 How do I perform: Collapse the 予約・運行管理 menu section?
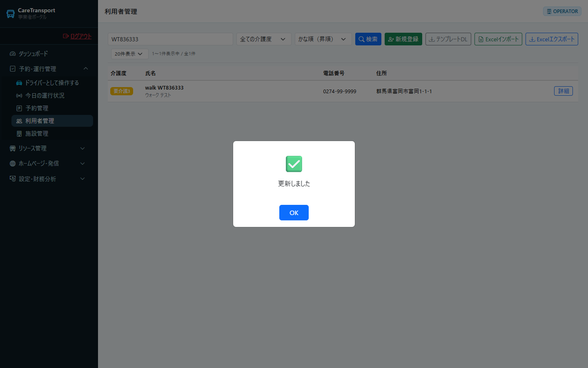tap(49, 69)
